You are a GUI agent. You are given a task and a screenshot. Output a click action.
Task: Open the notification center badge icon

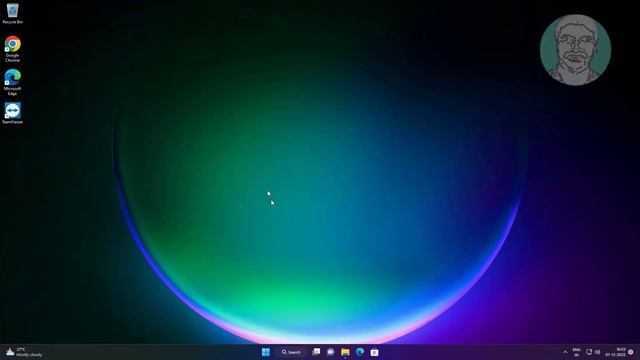(x=631, y=352)
